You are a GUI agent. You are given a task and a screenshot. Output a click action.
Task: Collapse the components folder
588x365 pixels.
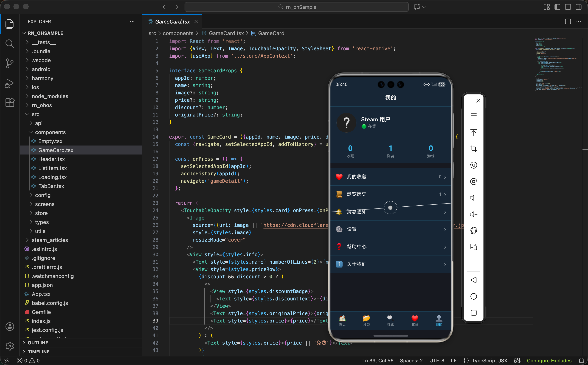pyautogui.click(x=50, y=132)
